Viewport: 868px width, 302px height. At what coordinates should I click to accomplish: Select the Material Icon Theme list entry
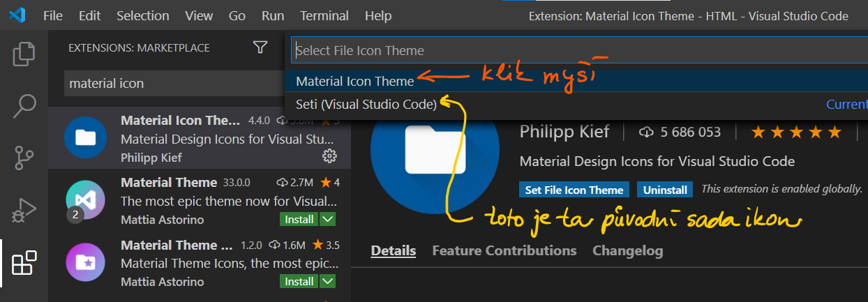(200, 138)
